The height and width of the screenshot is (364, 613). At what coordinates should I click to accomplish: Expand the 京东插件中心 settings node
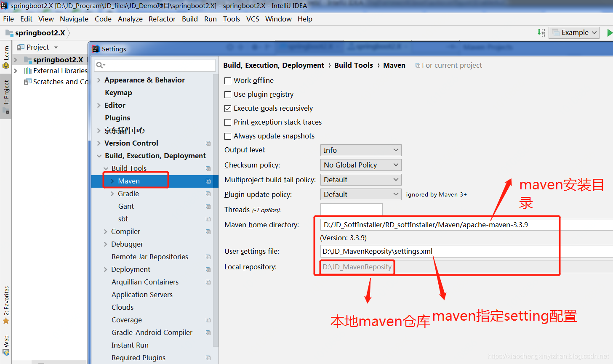point(99,130)
